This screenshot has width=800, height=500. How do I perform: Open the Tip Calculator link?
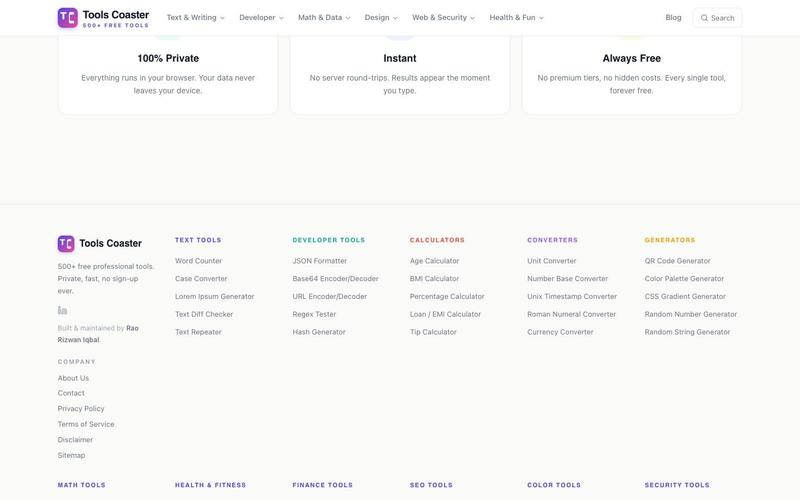pyautogui.click(x=433, y=332)
